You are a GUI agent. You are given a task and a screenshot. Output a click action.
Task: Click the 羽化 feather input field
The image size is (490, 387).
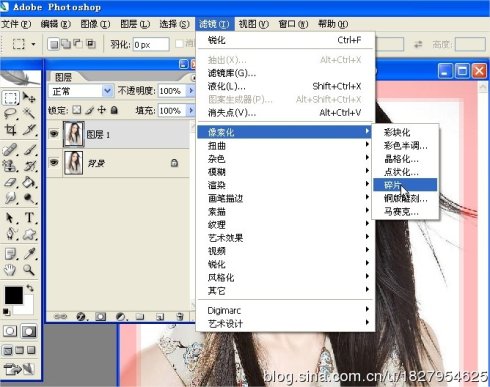(x=151, y=44)
